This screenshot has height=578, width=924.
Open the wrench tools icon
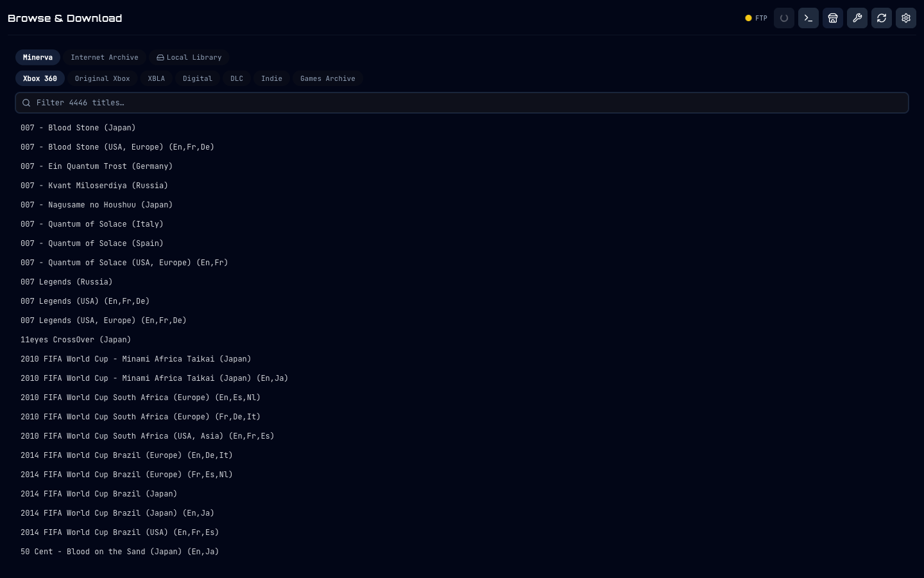(x=857, y=18)
